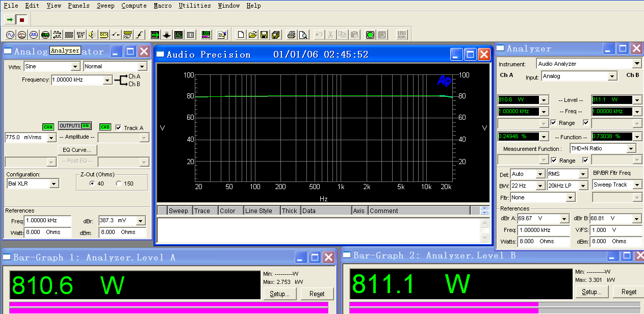
Task: Click the Open file folder icon
Action: pos(252,35)
